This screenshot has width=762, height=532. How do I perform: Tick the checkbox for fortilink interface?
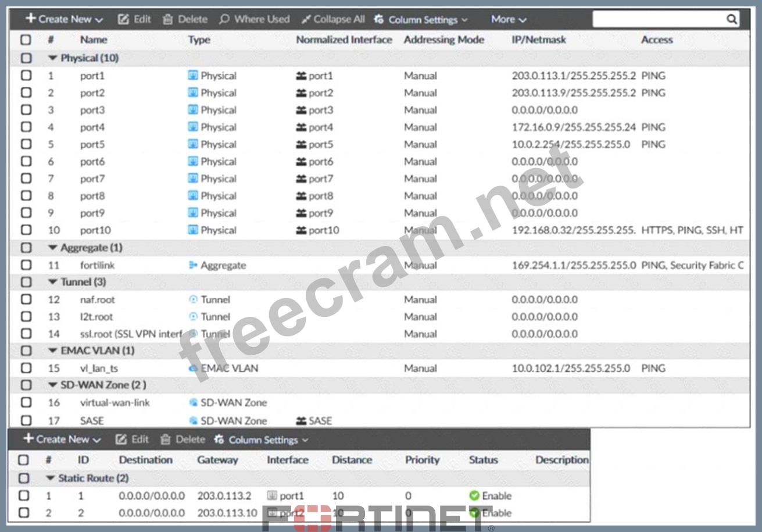pos(26,265)
